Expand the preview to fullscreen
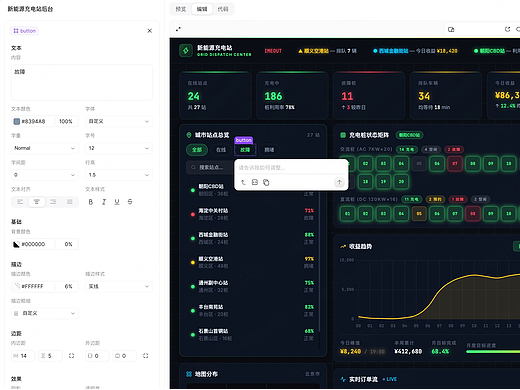The height and width of the screenshot is (390, 520). [178, 29]
